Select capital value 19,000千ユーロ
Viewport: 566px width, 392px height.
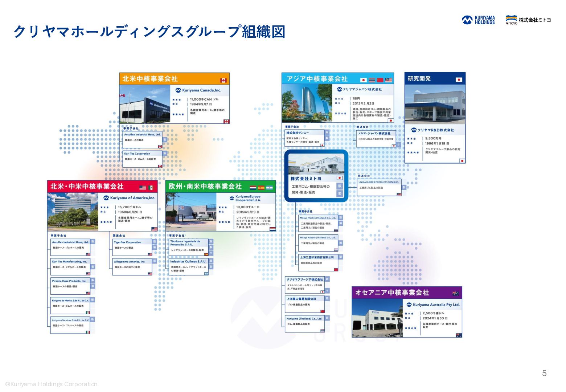(x=248, y=207)
